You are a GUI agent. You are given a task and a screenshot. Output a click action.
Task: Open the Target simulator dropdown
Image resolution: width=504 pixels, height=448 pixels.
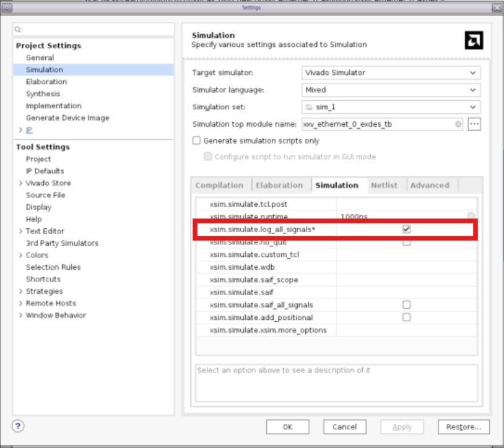(x=392, y=73)
